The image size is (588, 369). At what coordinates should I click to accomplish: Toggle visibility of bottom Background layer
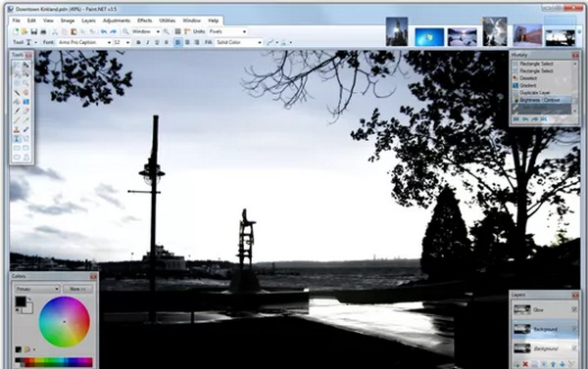point(574,348)
